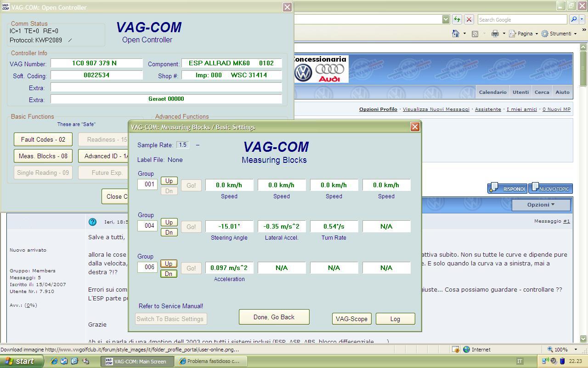Click the Group 004 number field
This screenshot has height=368, width=588.
(147, 226)
